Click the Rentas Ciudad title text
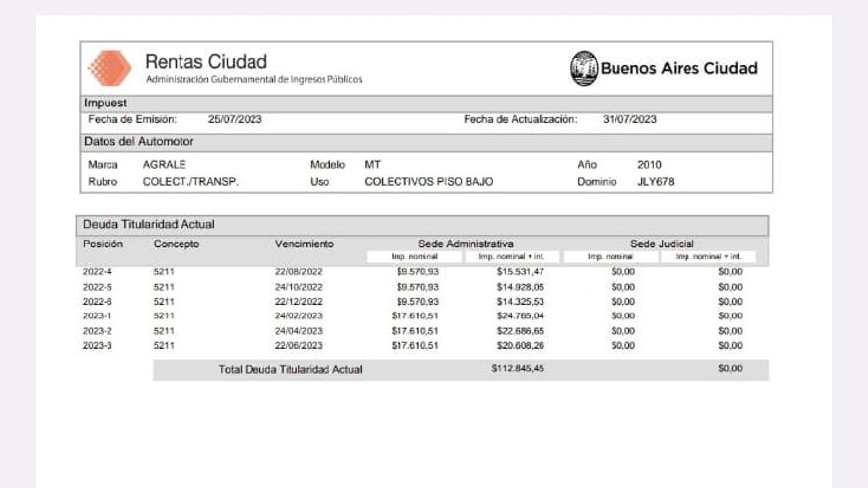This screenshot has height=488, width=868. 205,62
